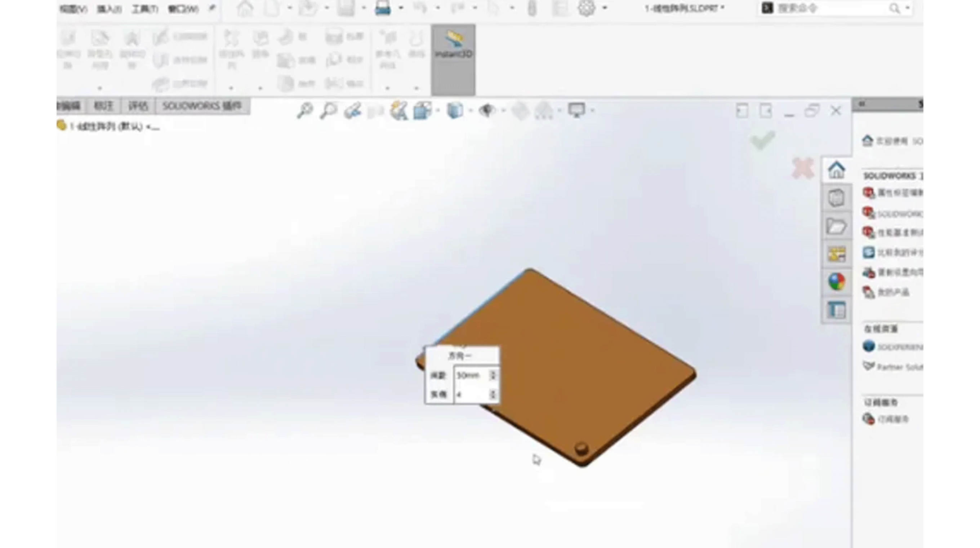Click the Previous View icon

point(352,111)
